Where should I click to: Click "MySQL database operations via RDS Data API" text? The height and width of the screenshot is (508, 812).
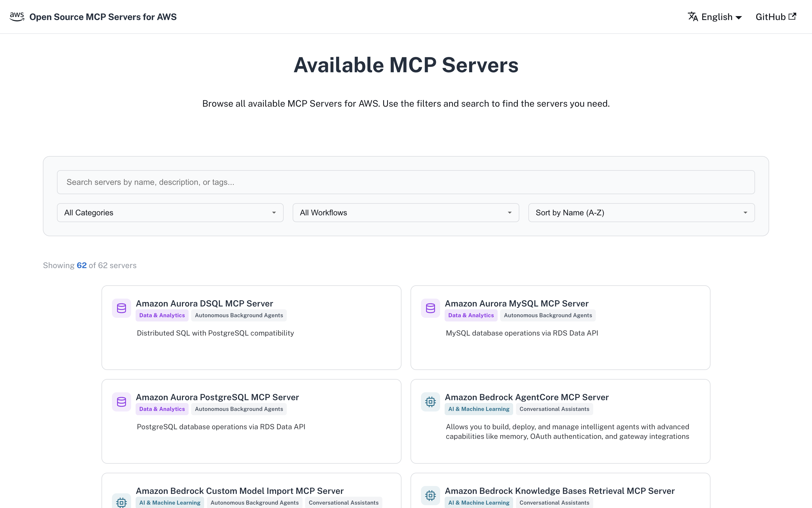coord(522,333)
